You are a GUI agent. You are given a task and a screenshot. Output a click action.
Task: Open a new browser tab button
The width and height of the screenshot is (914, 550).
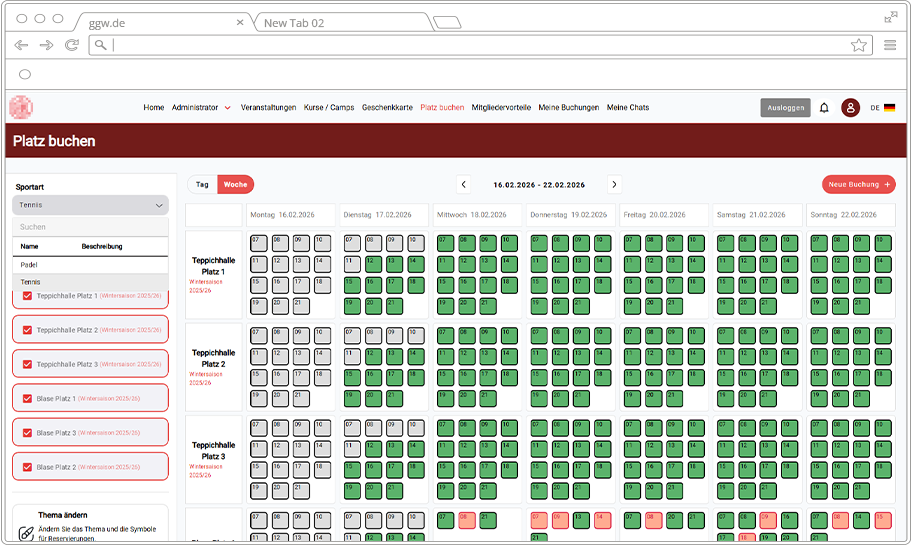(447, 23)
